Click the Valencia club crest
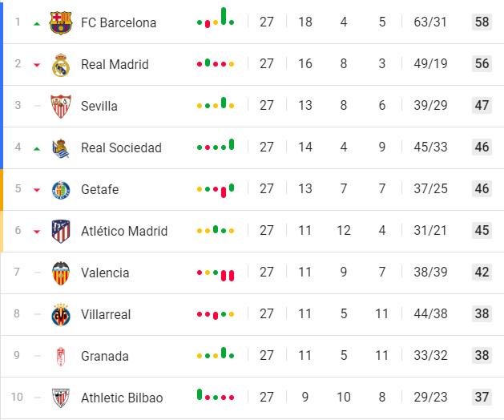Viewport: 504px width, 420px height. (x=61, y=273)
